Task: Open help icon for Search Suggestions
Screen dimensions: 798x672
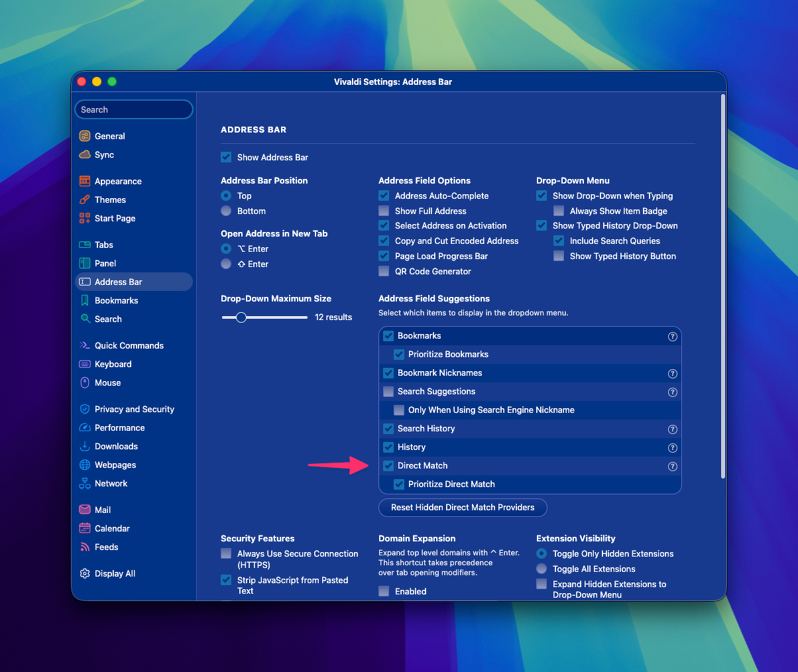Action: point(672,392)
